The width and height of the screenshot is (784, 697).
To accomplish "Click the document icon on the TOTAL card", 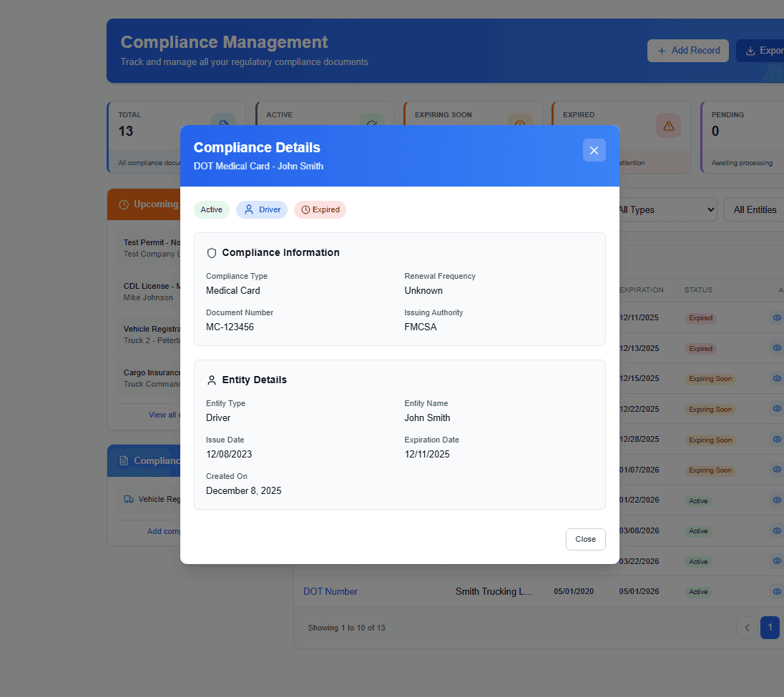I will [x=224, y=124].
